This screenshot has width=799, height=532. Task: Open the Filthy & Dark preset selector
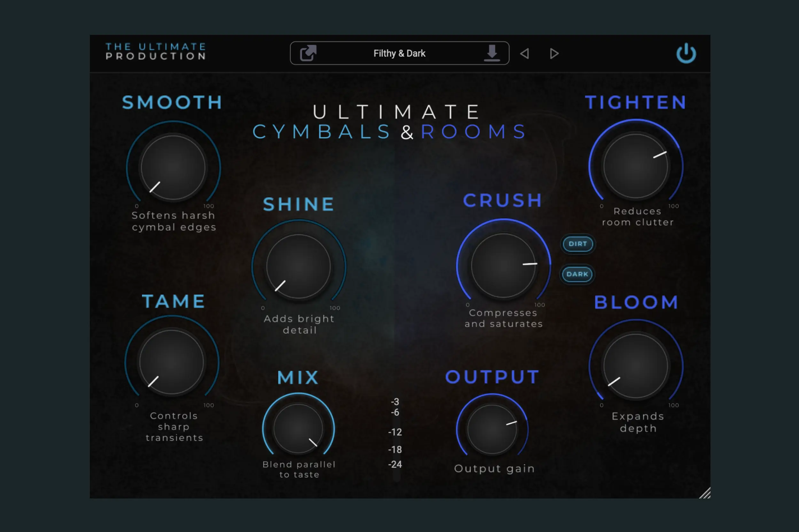coord(399,53)
